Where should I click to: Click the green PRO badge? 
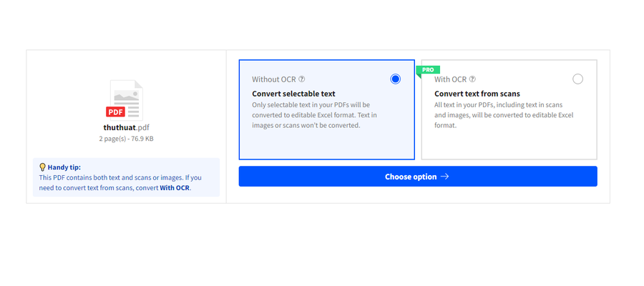pyautogui.click(x=428, y=71)
